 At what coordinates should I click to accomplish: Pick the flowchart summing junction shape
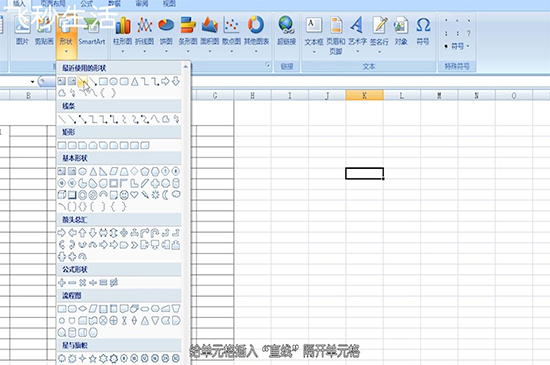pos(103,320)
